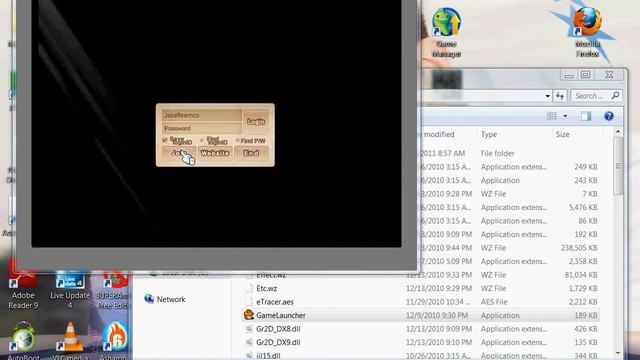Select the Etc.wz file icon
The height and width of the screenshot is (360, 640).
pyautogui.click(x=249, y=288)
